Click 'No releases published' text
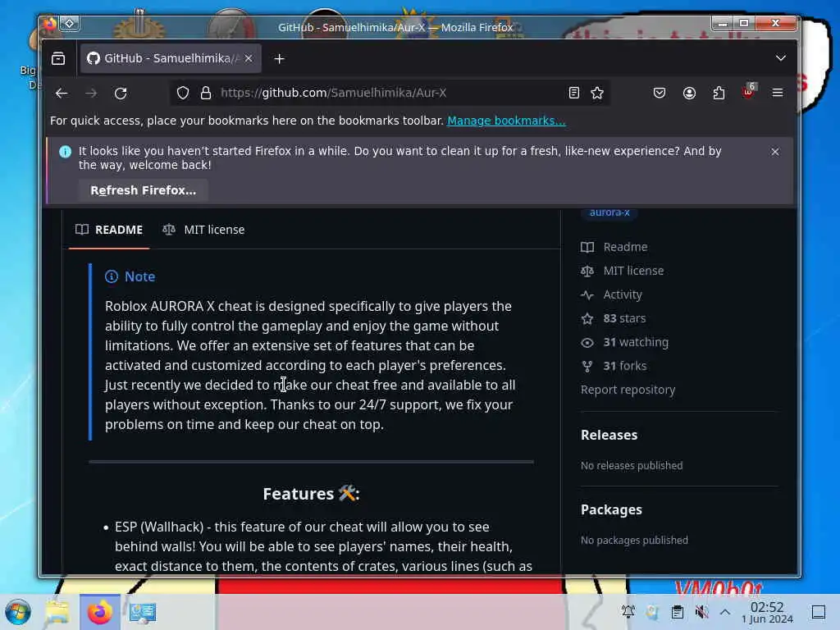840x630 pixels. pos(632,466)
